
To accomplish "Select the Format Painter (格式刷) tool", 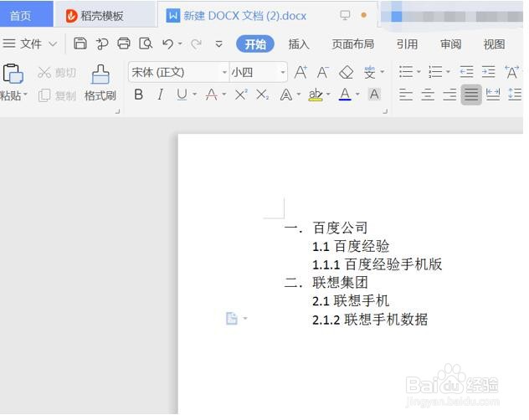I will 100,83.
